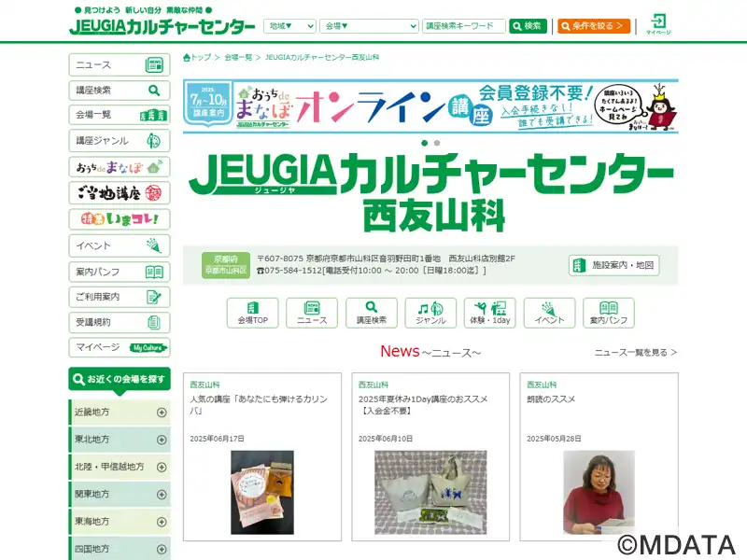This screenshot has width=747, height=560.
Task: Open イベント in the left sidebar
Action: click(x=120, y=245)
